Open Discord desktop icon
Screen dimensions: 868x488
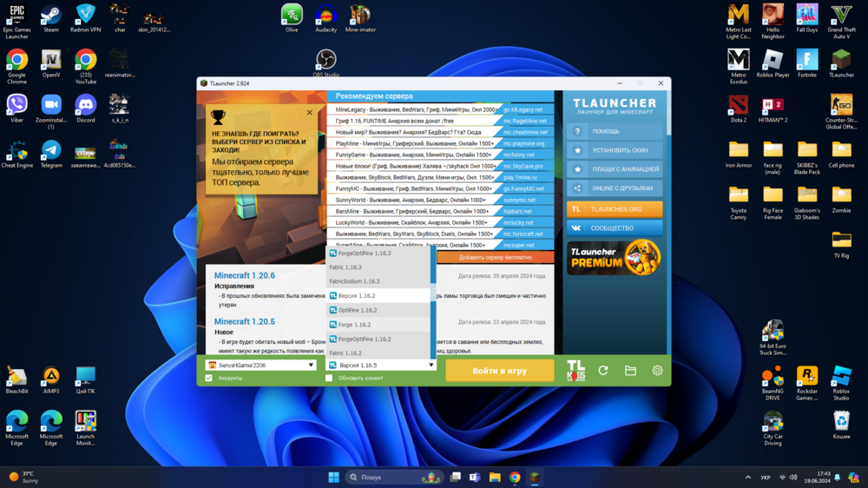85,109
